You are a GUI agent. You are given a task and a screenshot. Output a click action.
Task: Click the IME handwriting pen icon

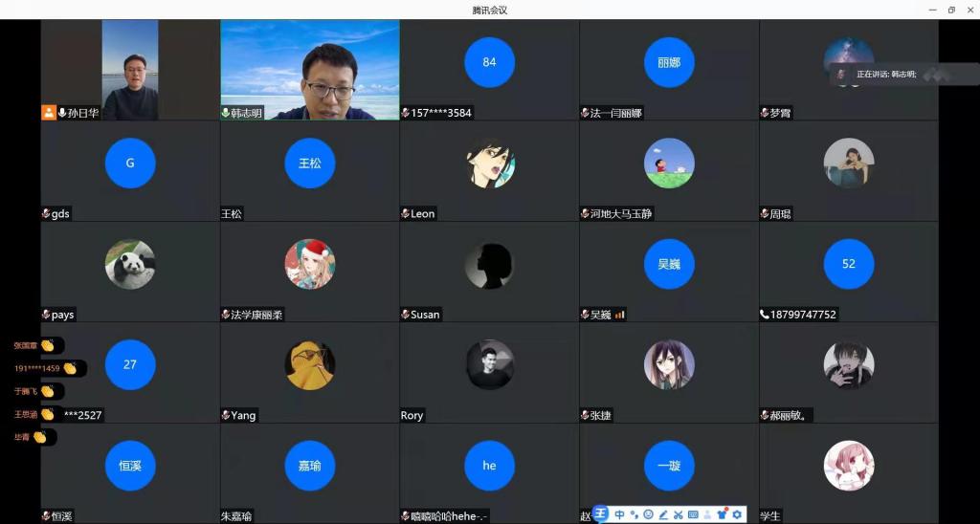click(662, 514)
